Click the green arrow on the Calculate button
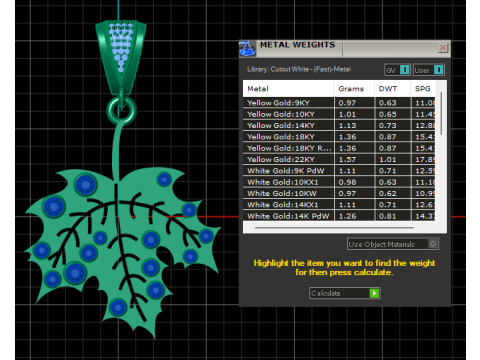This screenshot has width=480, height=360. pos(374,293)
